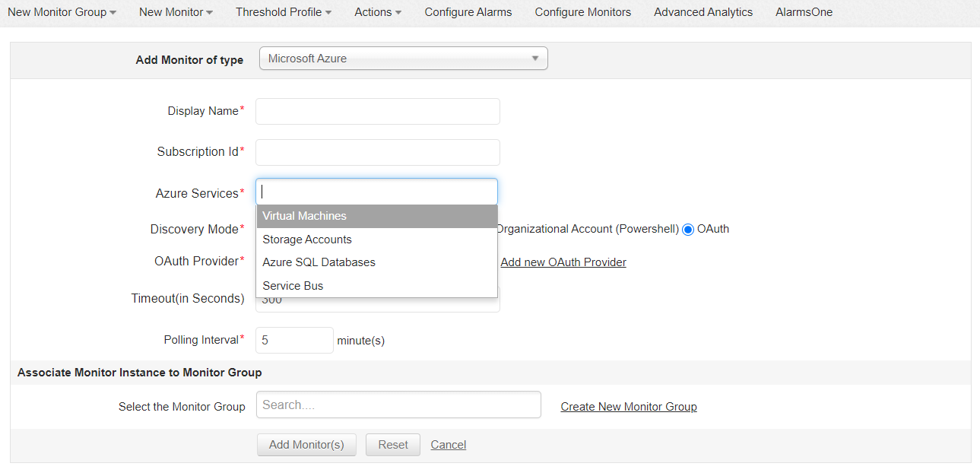Click the Polling Interval field

[x=294, y=340]
